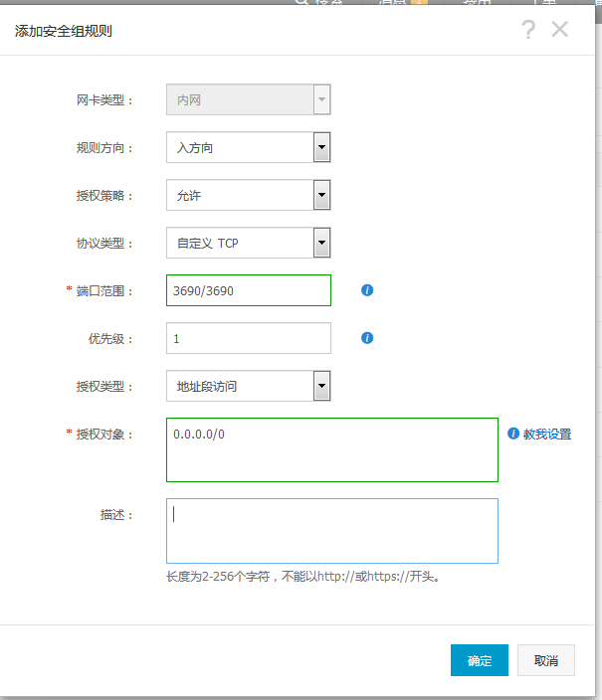
Task: Expand the 协议类型 dropdown showing 自定义 TCP
Action: (x=248, y=243)
